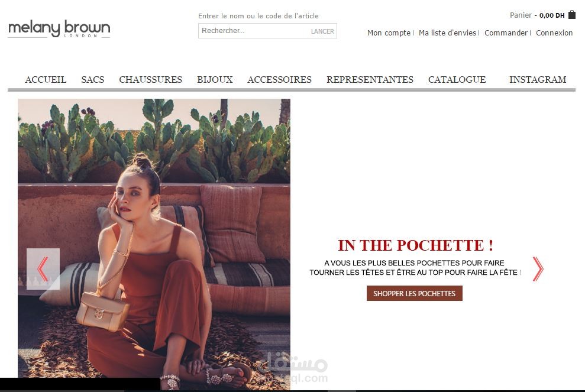Click the Commander link

(506, 33)
